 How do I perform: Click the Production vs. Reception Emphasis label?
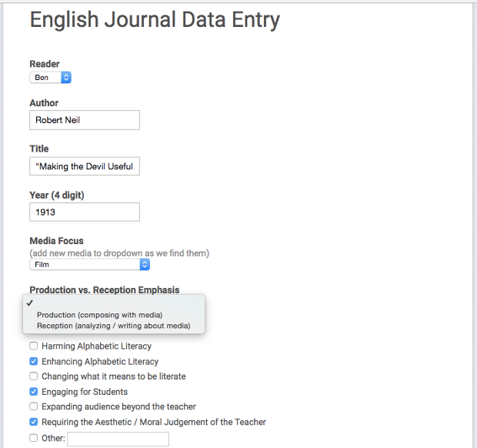click(x=105, y=289)
